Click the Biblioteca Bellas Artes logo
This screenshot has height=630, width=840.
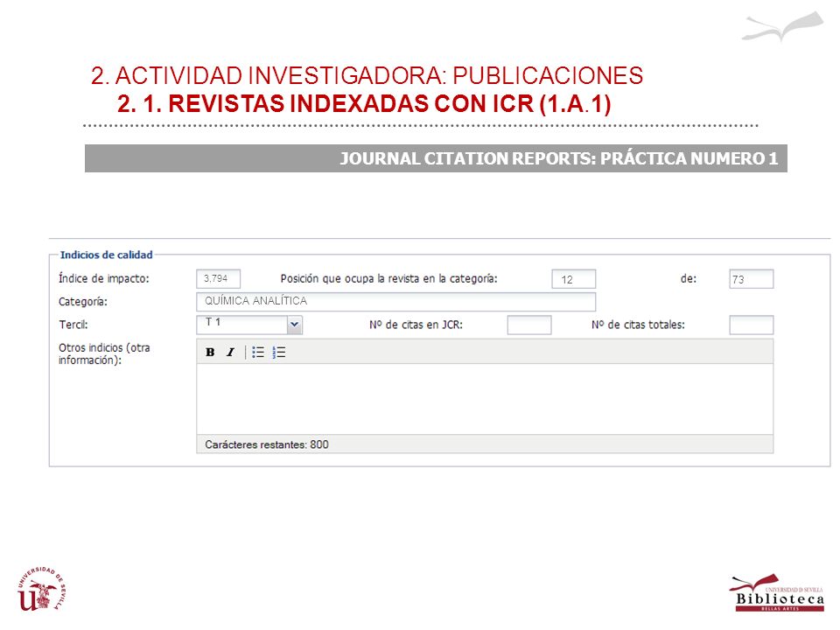click(x=776, y=593)
